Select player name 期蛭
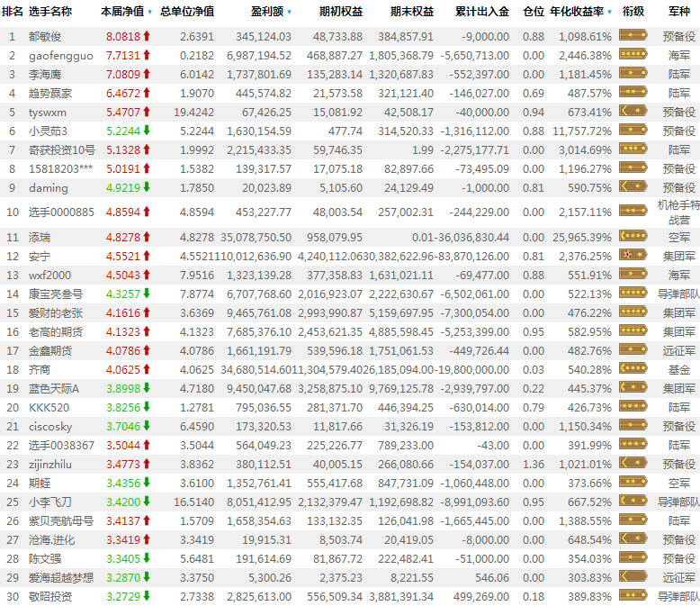The width and height of the screenshot is (700, 606). 40,484
